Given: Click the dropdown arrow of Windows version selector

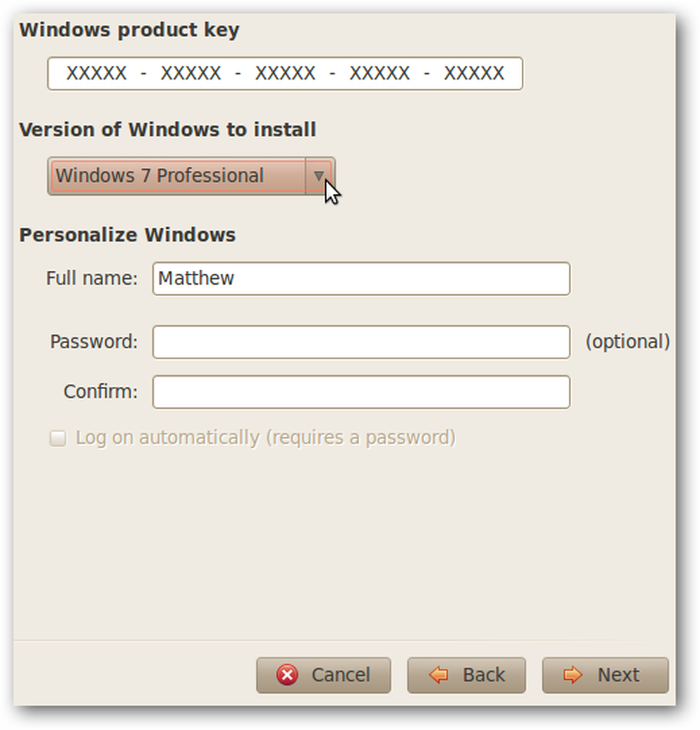Looking at the screenshot, I should [x=319, y=176].
